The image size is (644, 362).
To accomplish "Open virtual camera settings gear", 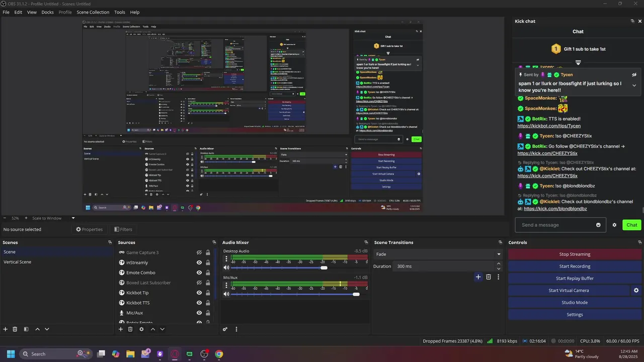I will (x=636, y=290).
